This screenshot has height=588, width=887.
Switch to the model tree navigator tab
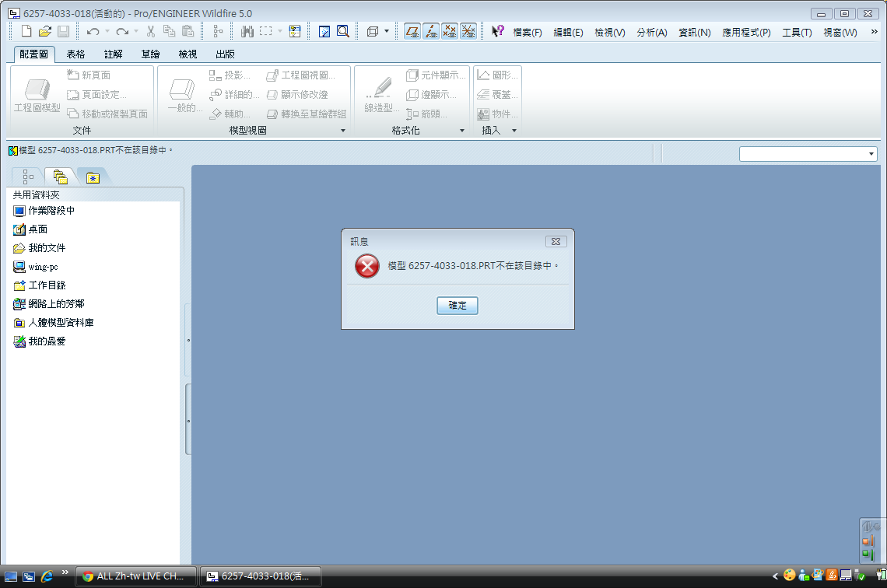tap(28, 177)
